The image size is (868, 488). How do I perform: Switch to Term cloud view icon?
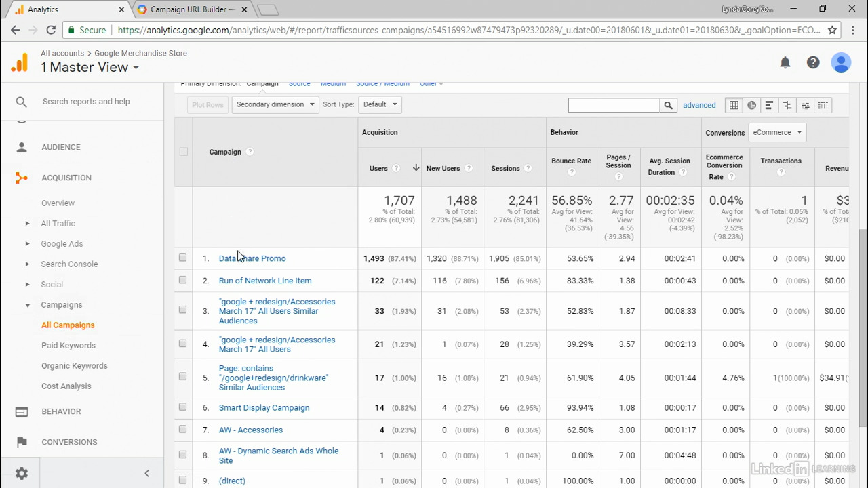tap(805, 105)
